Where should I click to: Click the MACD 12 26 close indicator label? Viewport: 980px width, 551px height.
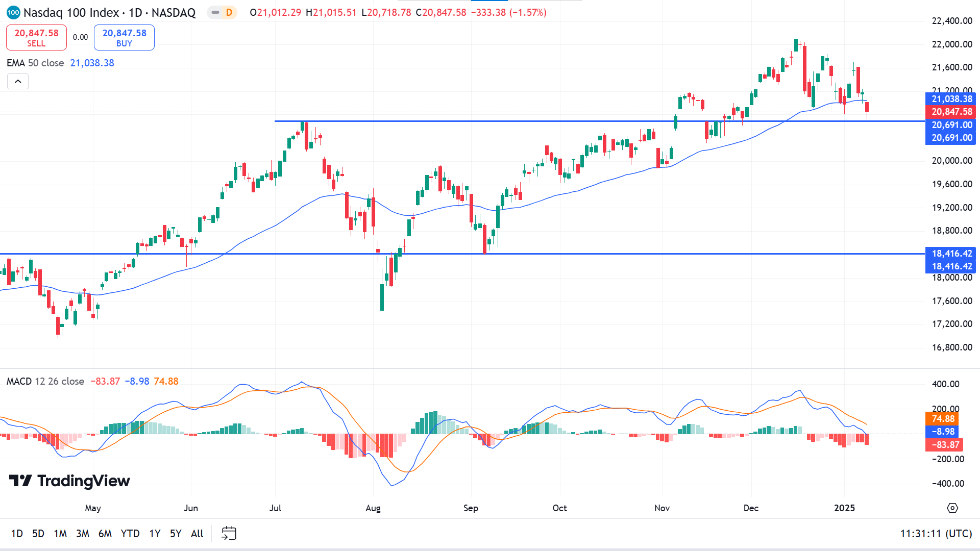(45, 382)
